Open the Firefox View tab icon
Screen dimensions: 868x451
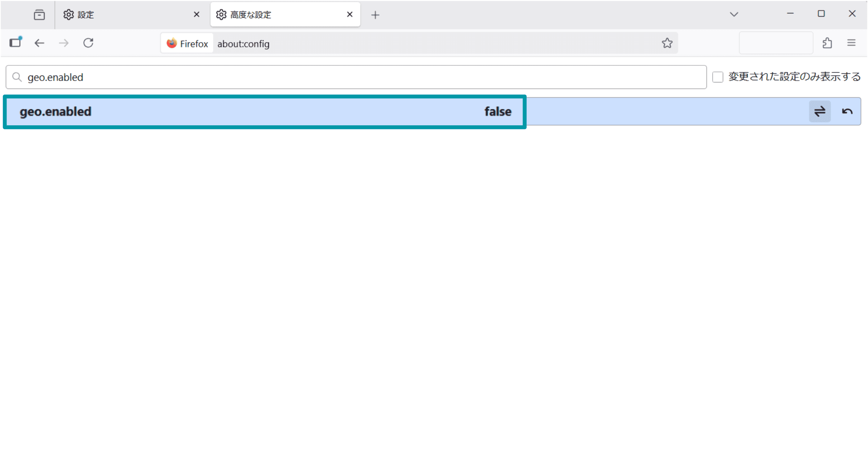click(39, 15)
